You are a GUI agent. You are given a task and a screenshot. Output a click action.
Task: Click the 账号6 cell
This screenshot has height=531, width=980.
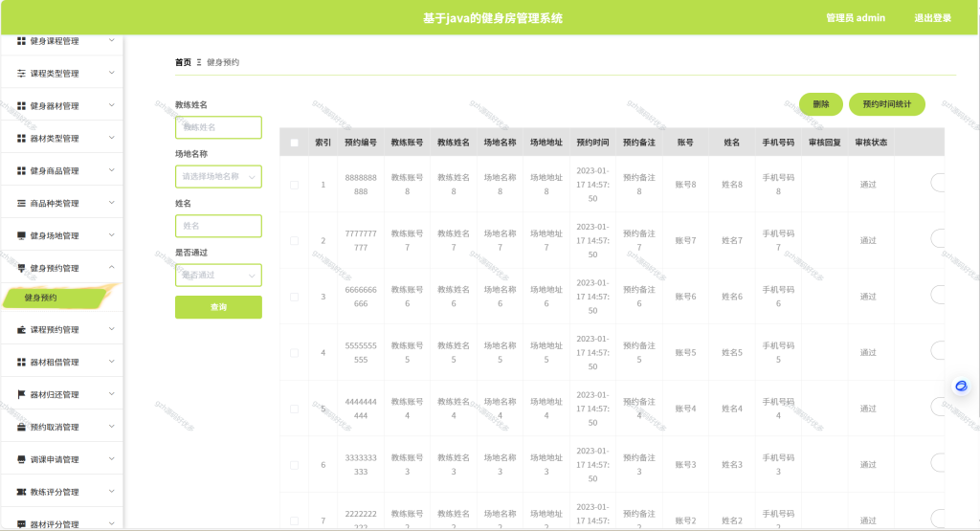pyautogui.click(x=685, y=297)
